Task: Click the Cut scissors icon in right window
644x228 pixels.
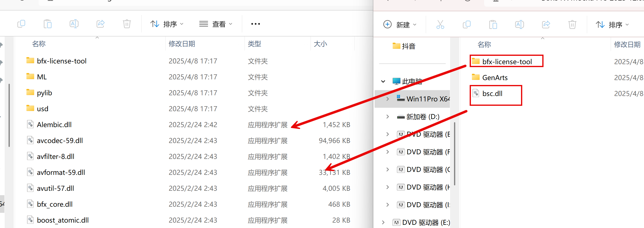Action: (440, 25)
